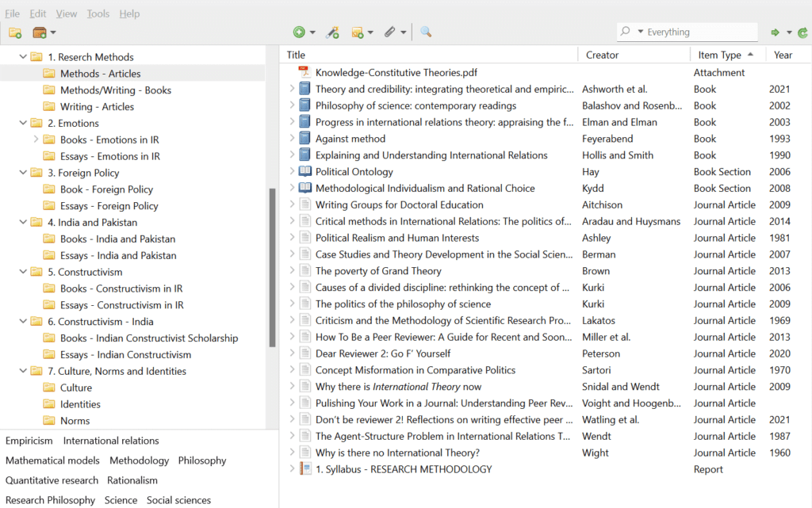Screen dimensions: 812x508
Task: Click folder icon of Writing - Articles
Action: tap(49, 106)
